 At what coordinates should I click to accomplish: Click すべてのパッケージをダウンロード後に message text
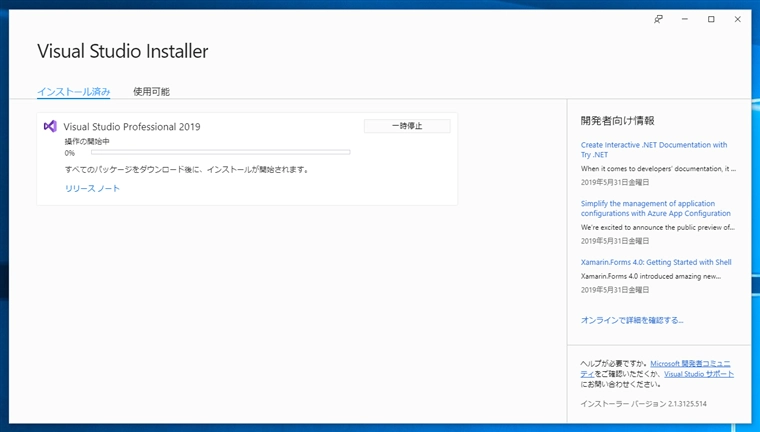187,170
